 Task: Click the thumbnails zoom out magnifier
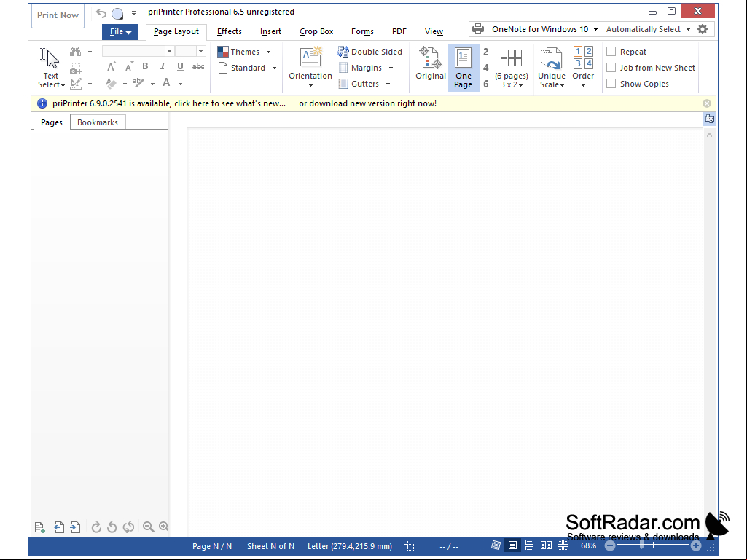pos(148,527)
